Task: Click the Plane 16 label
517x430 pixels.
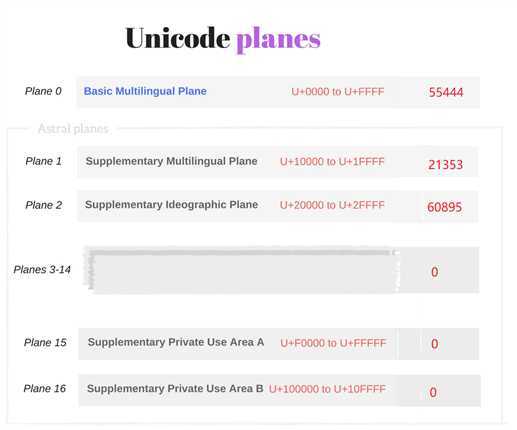Action: click(45, 388)
